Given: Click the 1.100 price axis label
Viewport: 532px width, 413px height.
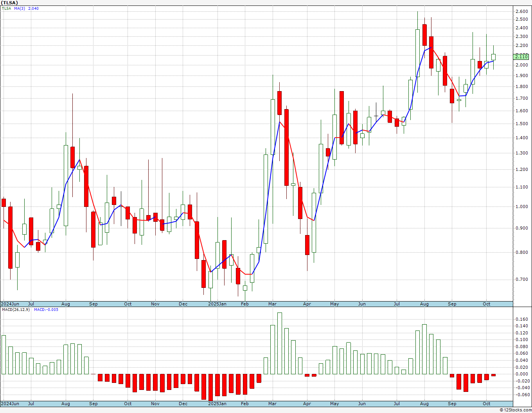Looking at the screenshot, I should pyautogui.click(x=521, y=187).
